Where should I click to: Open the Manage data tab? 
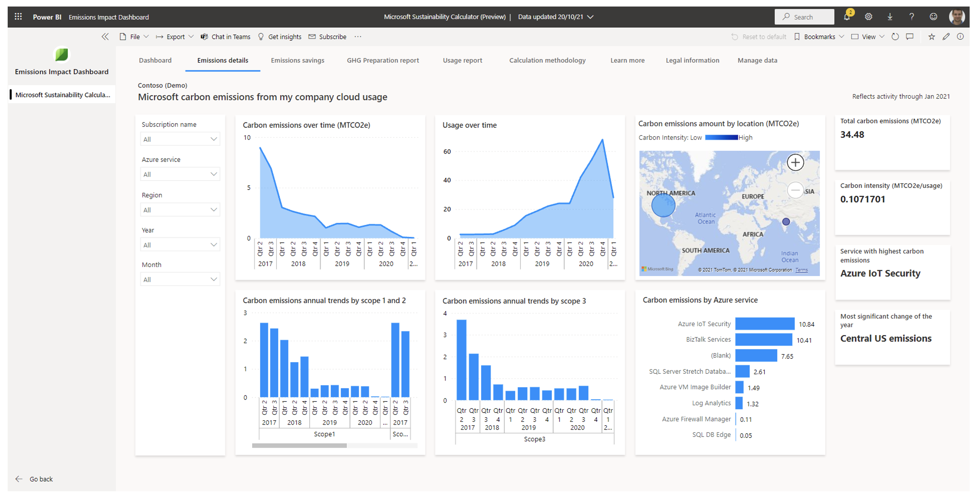pyautogui.click(x=757, y=60)
